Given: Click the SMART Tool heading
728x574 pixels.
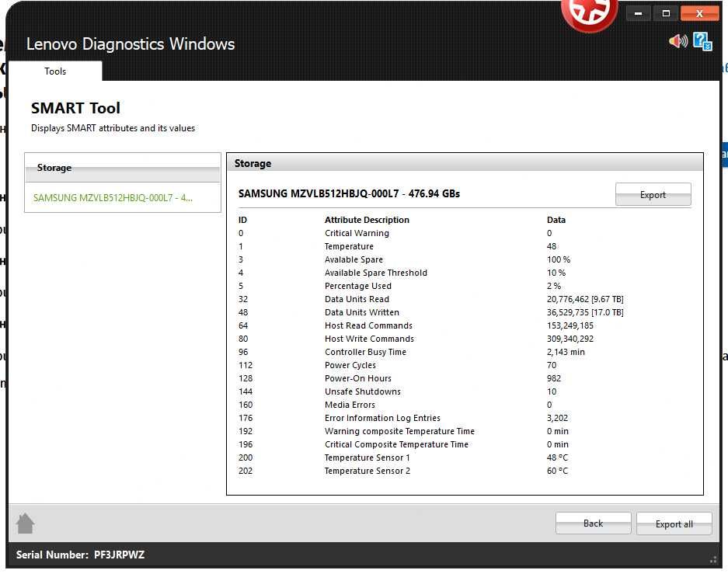Looking at the screenshot, I should click(75, 108).
